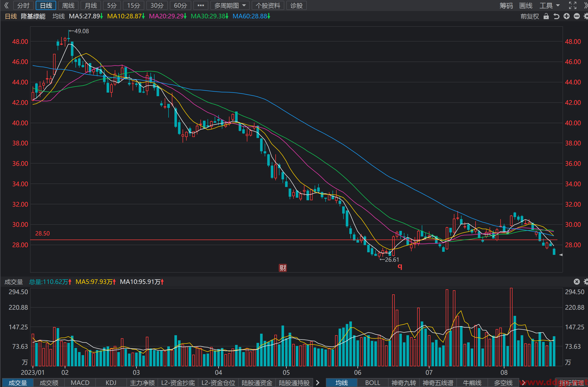
Task: Open 个股资料 stock information
Action: 268,5
